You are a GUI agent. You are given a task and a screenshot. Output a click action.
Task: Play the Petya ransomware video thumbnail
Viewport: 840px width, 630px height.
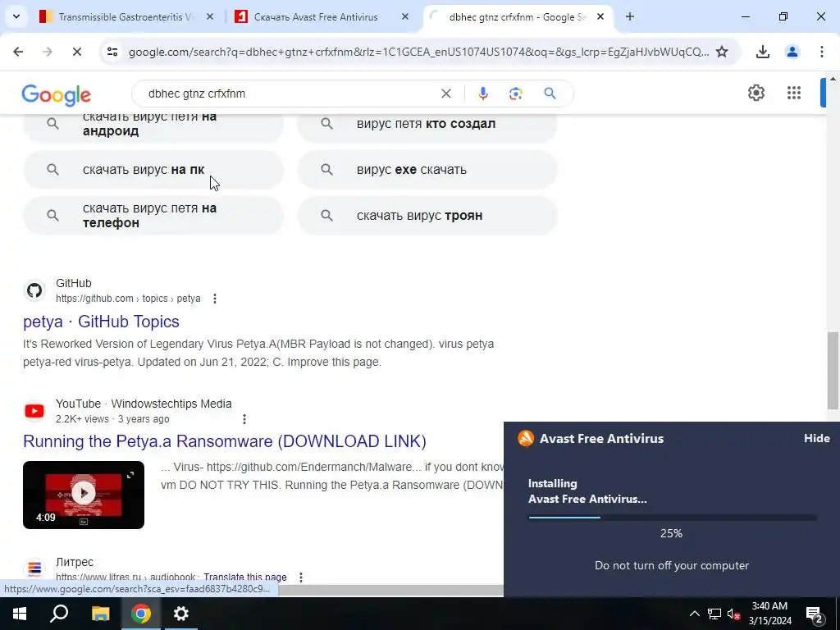(84, 495)
